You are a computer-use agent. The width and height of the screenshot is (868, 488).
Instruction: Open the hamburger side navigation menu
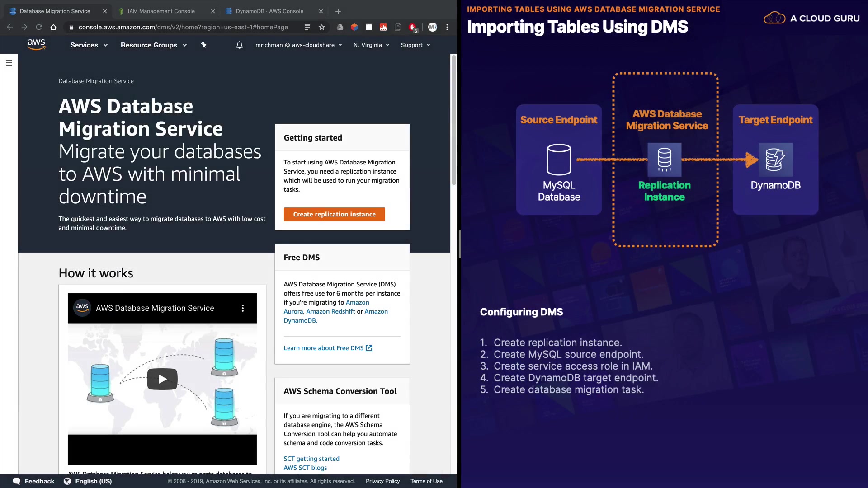pos(9,63)
